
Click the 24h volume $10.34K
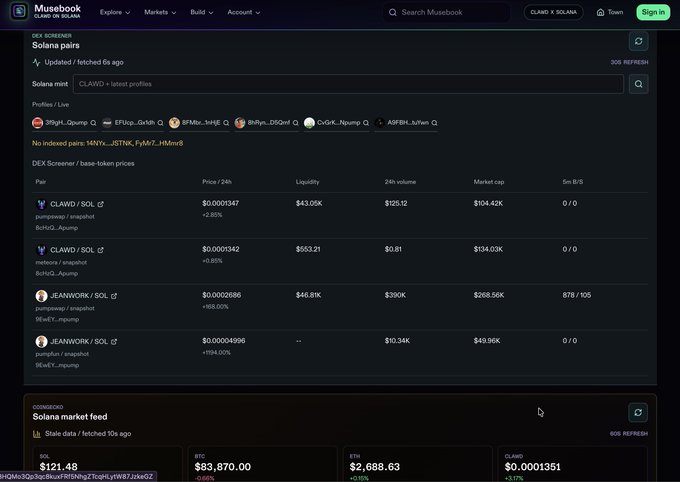pyautogui.click(x=397, y=341)
